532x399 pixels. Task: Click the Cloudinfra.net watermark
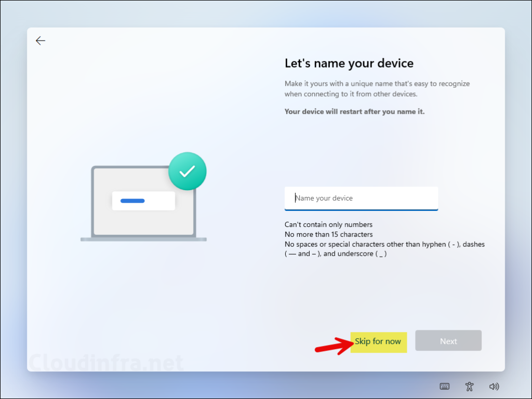(x=105, y=362)
